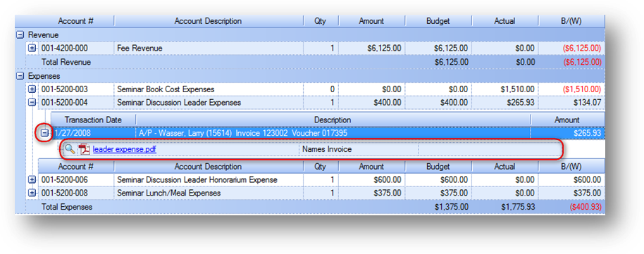Collapse the 1/27/2008 transaction row
644x254 pixels.
pyautogui.click(x=45, y=133)
